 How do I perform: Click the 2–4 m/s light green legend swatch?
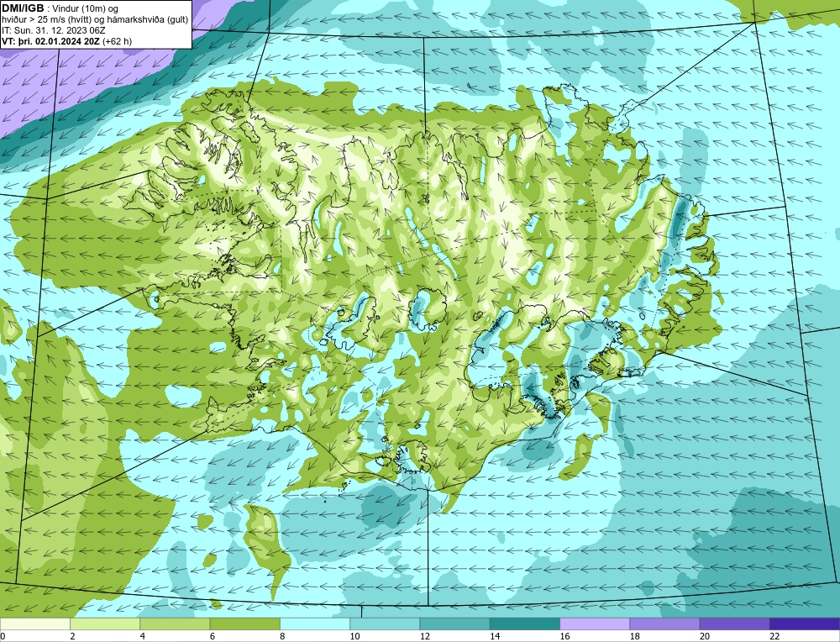(x=105, y=624)
